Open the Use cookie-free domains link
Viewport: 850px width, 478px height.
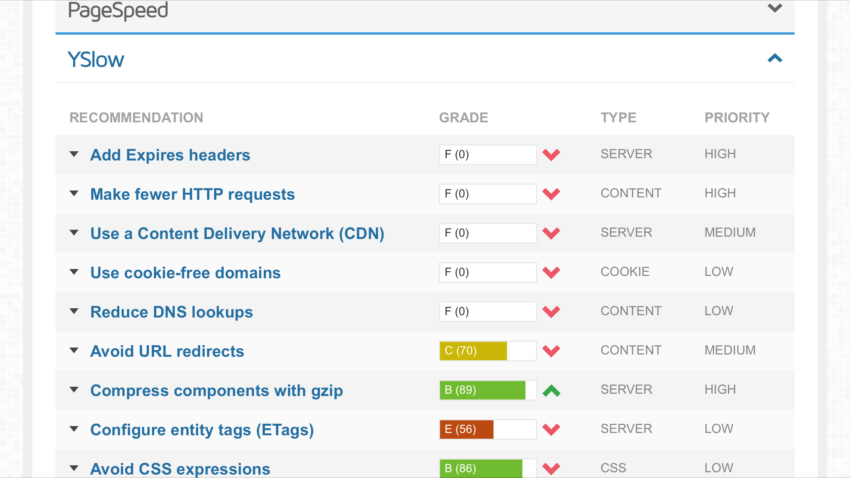(x=185, y=273)
